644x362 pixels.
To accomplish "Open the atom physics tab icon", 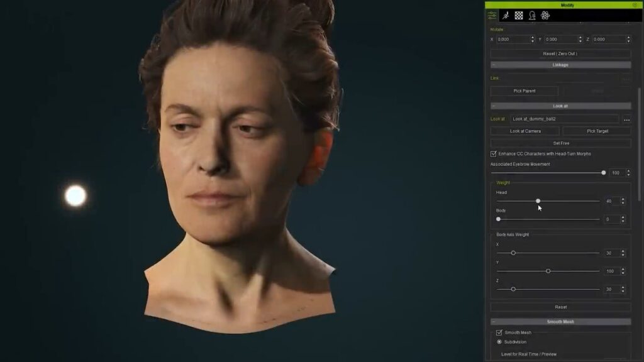I will pos(545,15).
